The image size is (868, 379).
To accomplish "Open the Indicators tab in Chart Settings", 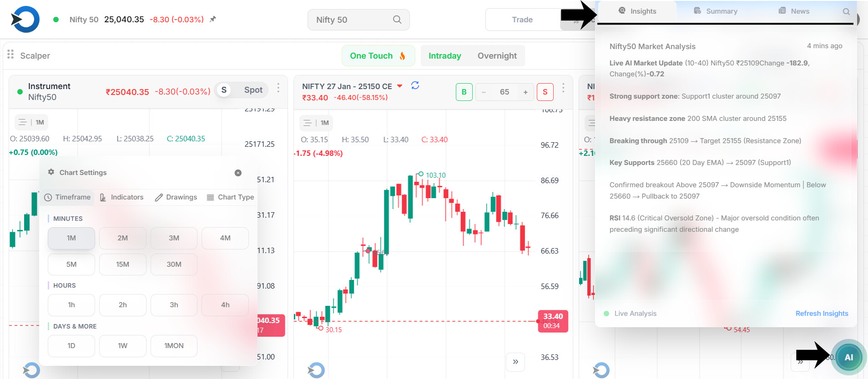I will point(122,197).
